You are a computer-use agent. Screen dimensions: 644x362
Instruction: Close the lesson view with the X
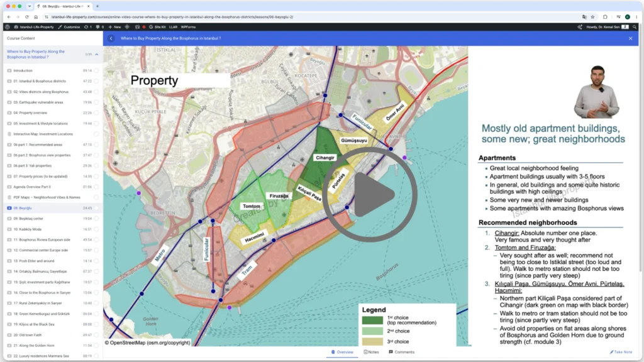(x=630, y=38)
